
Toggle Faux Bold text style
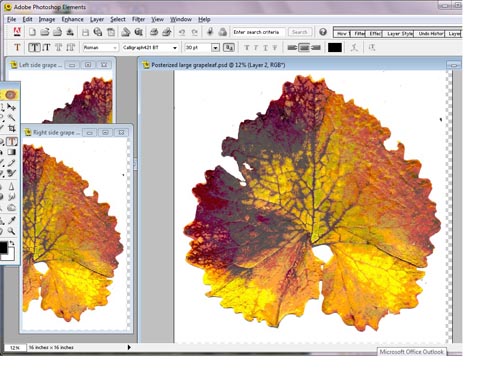point(247,48)
